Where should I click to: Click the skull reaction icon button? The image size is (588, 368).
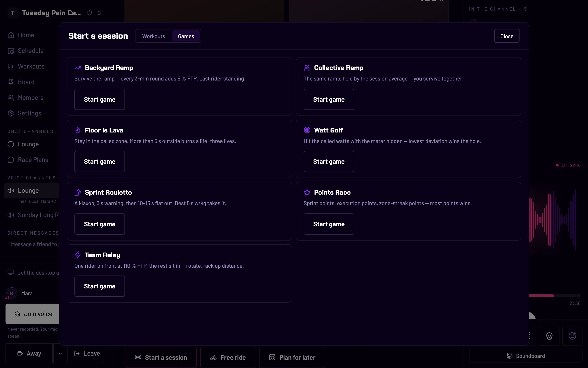[549, 336]
